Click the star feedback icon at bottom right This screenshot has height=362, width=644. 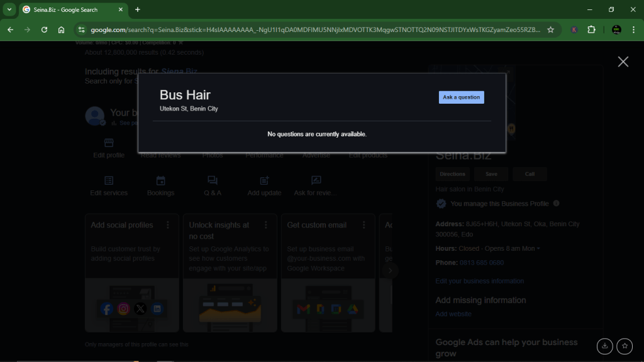coord(624,346)
